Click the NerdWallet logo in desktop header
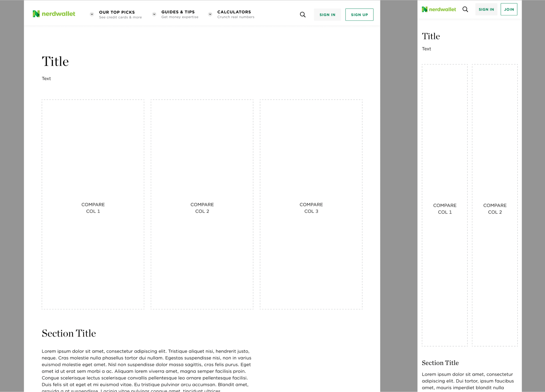Screen dimensions: 545x392 (54, 14)
